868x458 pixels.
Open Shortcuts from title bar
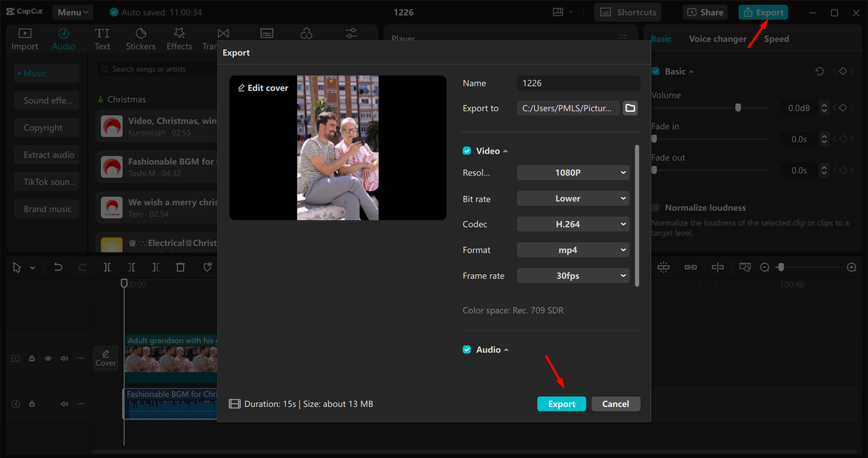628,12
